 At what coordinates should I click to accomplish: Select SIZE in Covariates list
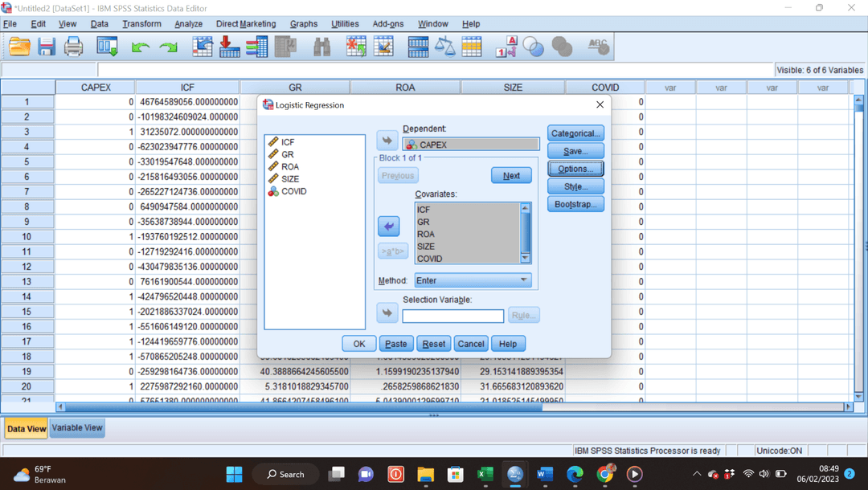(426, 246)
